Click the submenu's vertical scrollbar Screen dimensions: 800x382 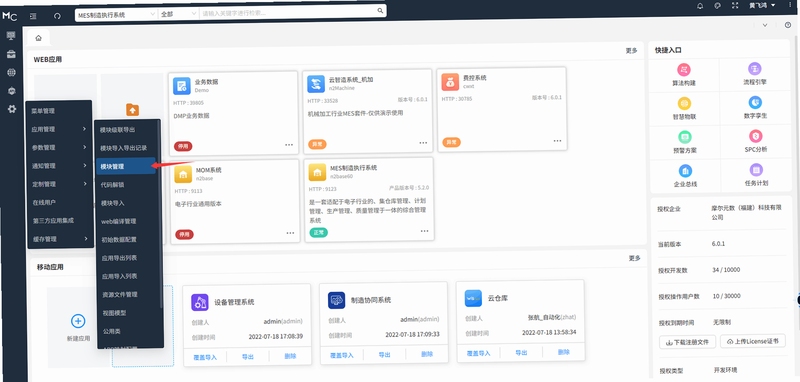[162, 214]
